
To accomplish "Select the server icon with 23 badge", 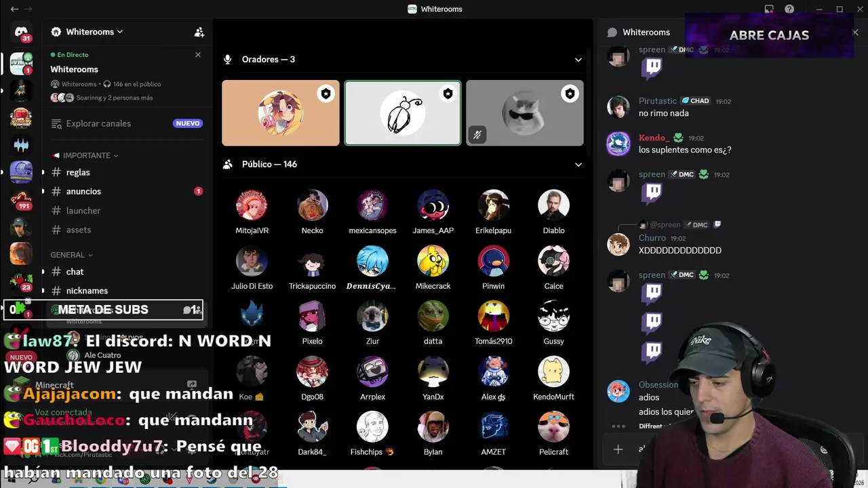I will click(x=21, y=281).
